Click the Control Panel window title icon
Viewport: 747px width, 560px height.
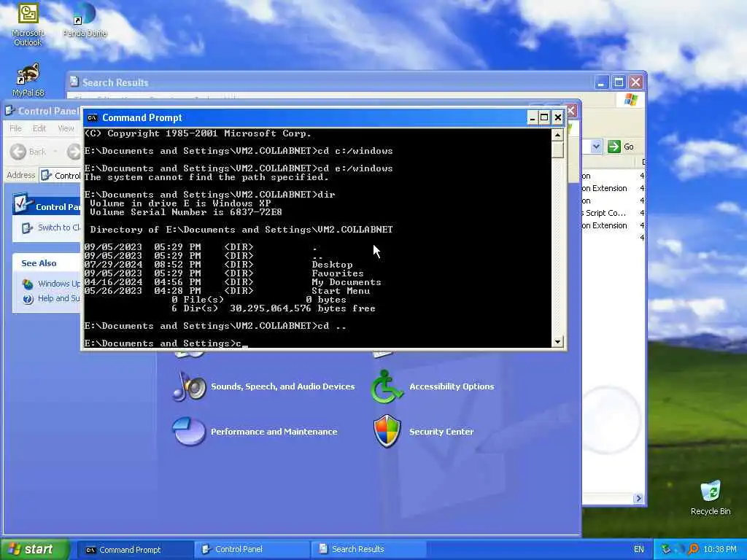point(9,111)
